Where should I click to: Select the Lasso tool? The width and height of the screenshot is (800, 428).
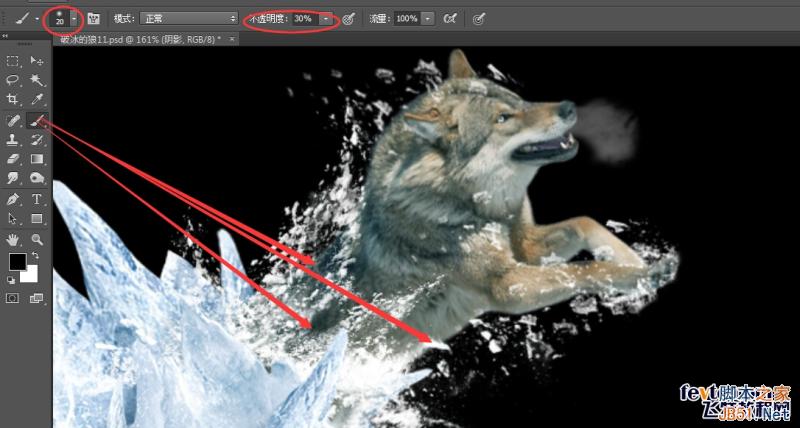point(13,80)
